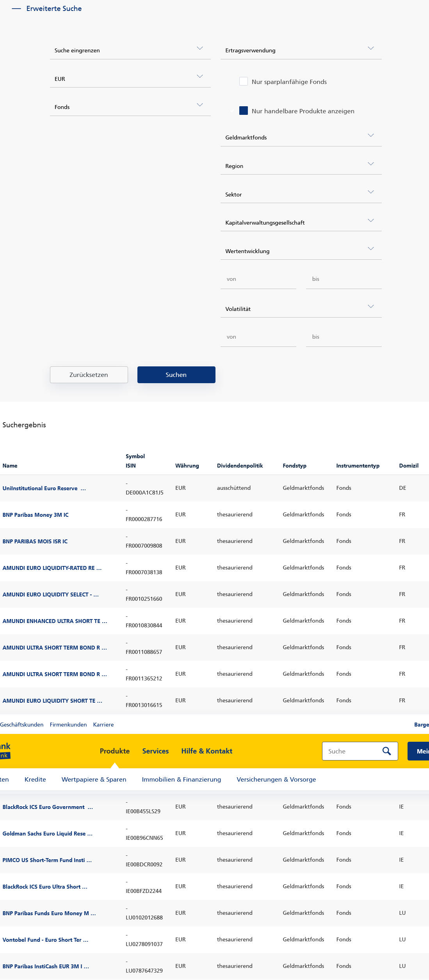Screen dimensions: 429x980
Task: Enable Nur sparplanfähige Fonds checkbox
Action: click(x=244, y=81)
